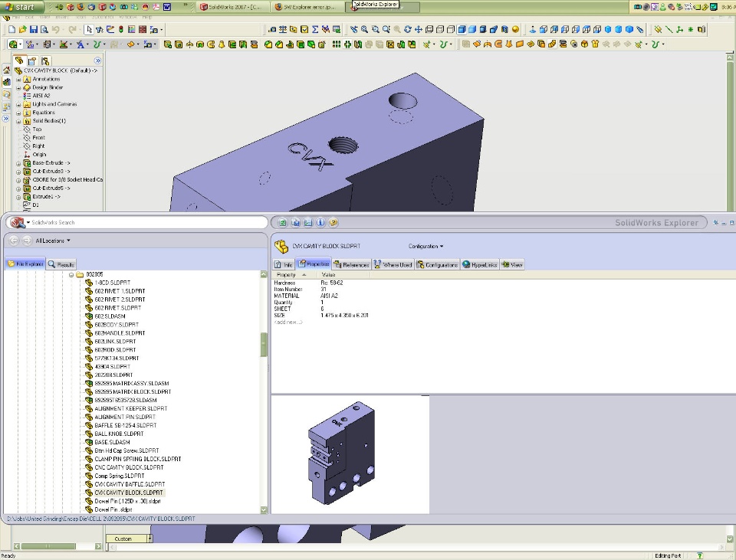This screenshot has height=560, width=736.
Task: Expand the Cut-Extrude3 feature node
Action: [x=18, y=172]
